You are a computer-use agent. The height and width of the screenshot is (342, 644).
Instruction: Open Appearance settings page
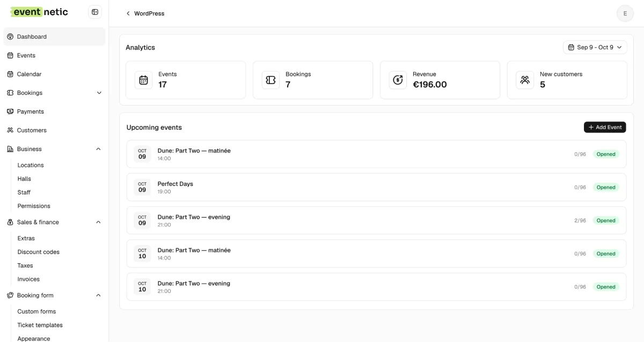34,338
